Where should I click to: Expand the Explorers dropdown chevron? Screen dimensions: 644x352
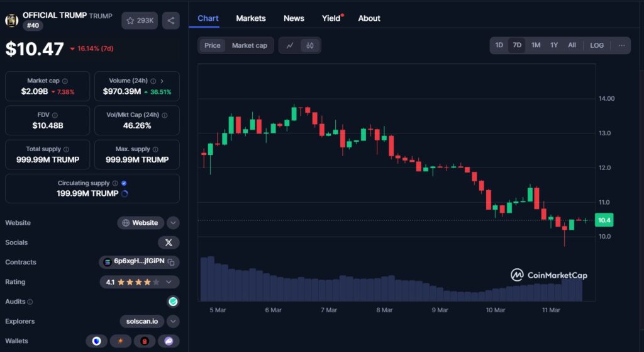(173, 322)
